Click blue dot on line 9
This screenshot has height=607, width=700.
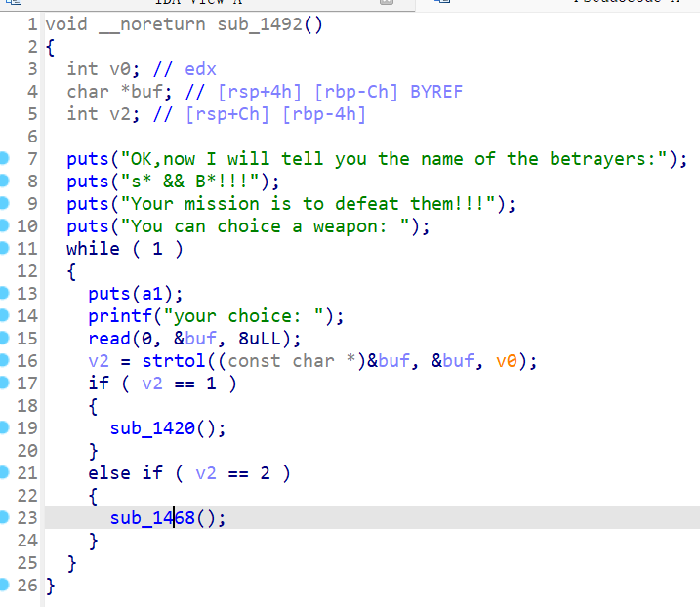click(x=6, y=203)
